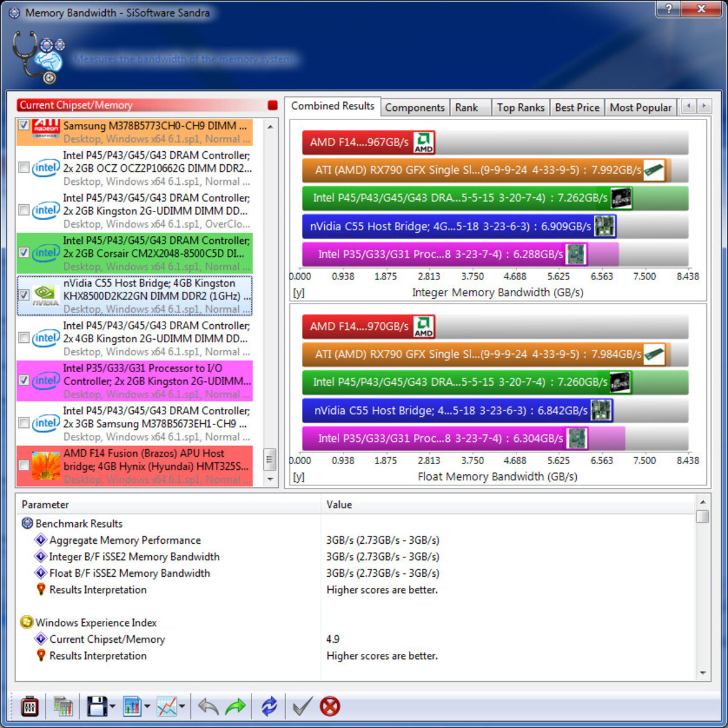The image size is (728, 728).
Task: Click the tab strip scroll-left arrow
Action: (x=689, y=106)
